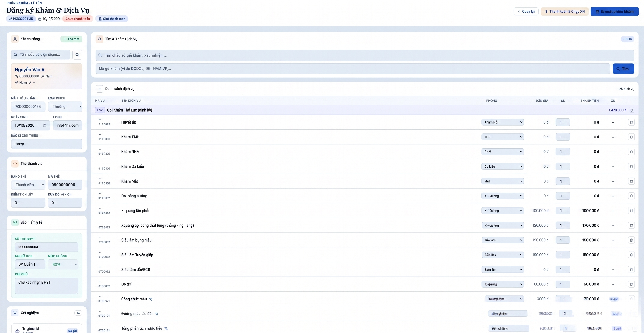Delete the Khám Mắt service
Screen dimensions: 644x333
click(x=631, y=181)
